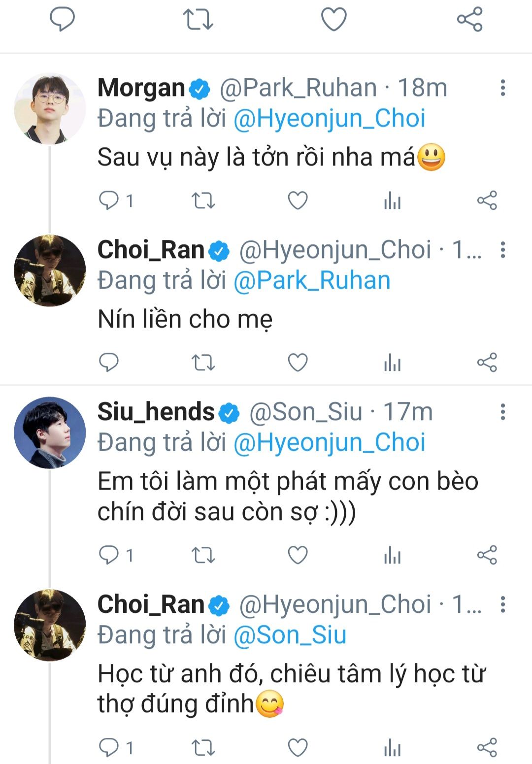The width and height of the screenshot is (532, 764).
Task: Open @Park_Ruhan mention link
Action: tap(312, 281)
